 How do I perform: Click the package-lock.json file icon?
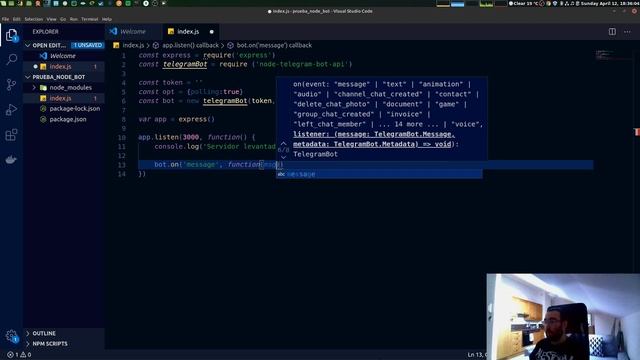pos(43,109)
